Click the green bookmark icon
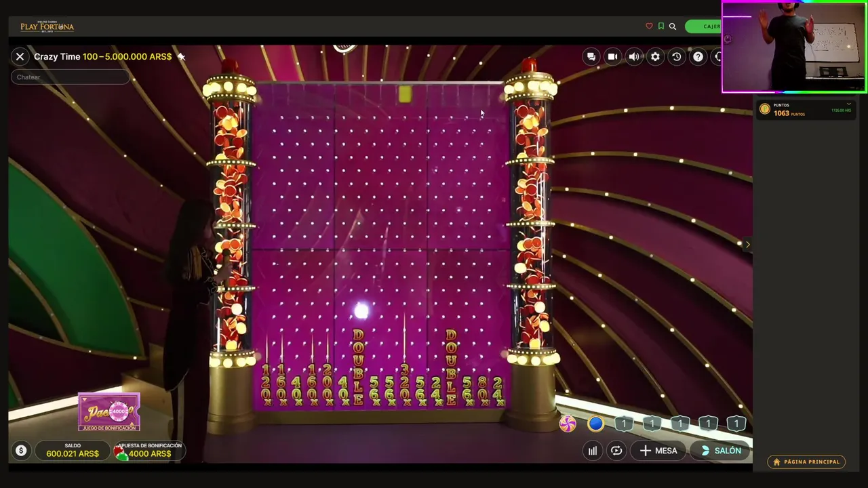This screenshot has height=488, width=868. (x=660, y=26)
